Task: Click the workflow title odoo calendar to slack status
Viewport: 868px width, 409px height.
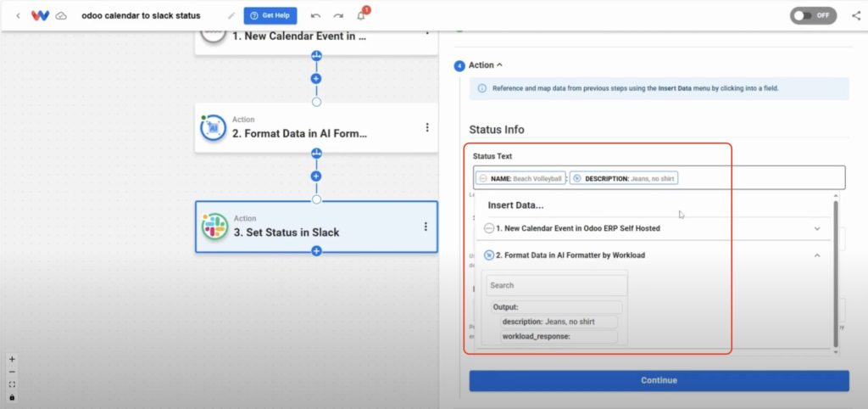Action: [142, 15]
